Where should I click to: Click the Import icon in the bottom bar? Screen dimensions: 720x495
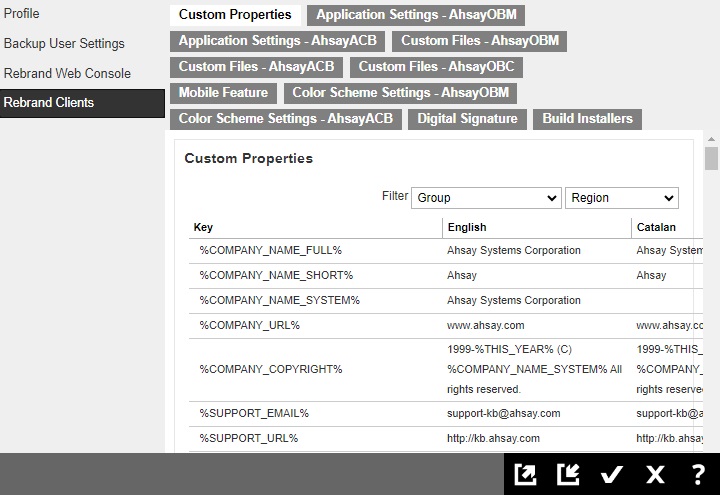tap(568, 475)
